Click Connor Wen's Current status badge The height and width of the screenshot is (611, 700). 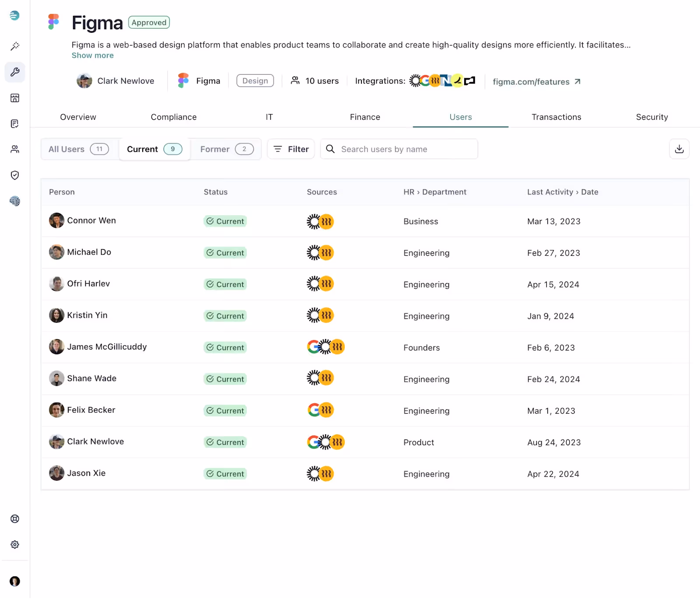pyautogui.click(x=225, y=221)
